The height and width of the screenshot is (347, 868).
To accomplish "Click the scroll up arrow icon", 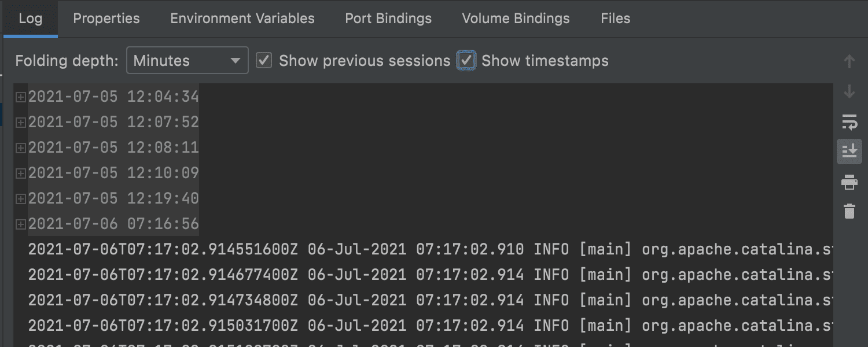I will pyautogui.click(x=849, y=61).
